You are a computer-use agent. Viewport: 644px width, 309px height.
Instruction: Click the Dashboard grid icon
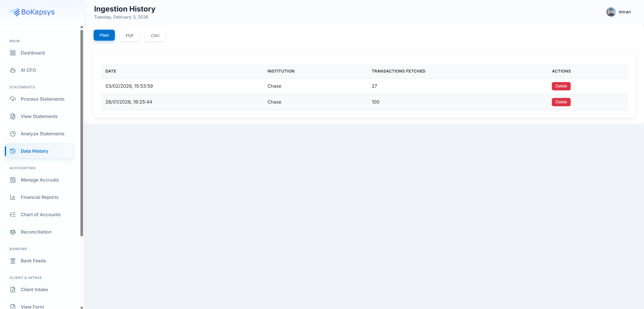pos(13,53)
